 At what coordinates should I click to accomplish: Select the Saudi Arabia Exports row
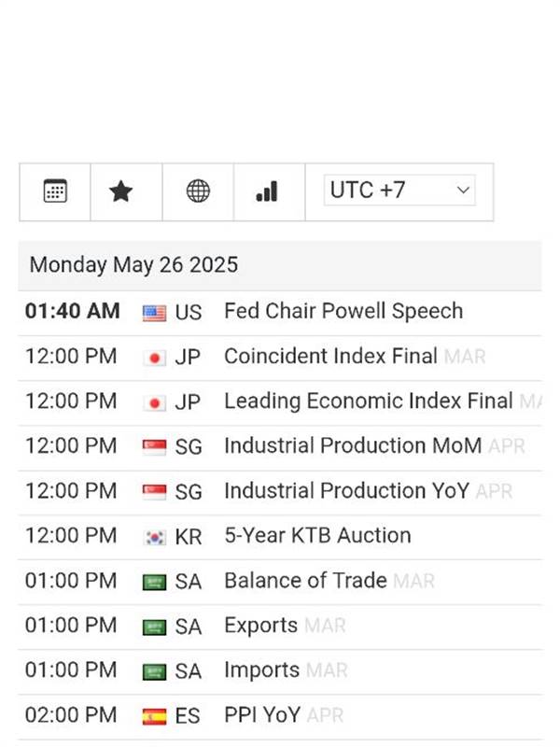[280, 626]
